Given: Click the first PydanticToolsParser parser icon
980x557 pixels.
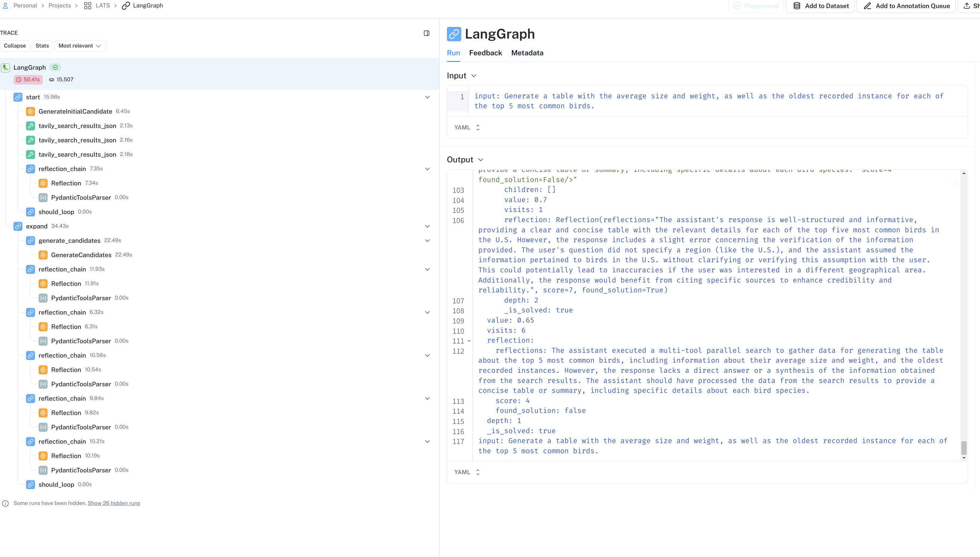Looking at the screenshot, I should click(x=43, y=198).
